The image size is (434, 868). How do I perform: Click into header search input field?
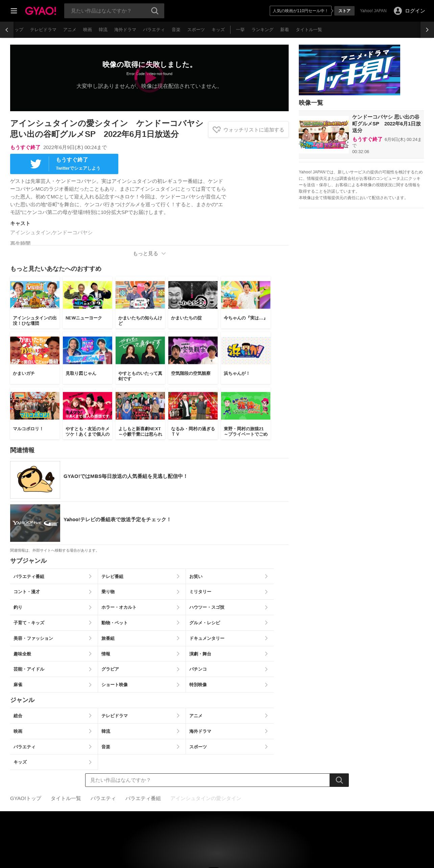[108, 11]
